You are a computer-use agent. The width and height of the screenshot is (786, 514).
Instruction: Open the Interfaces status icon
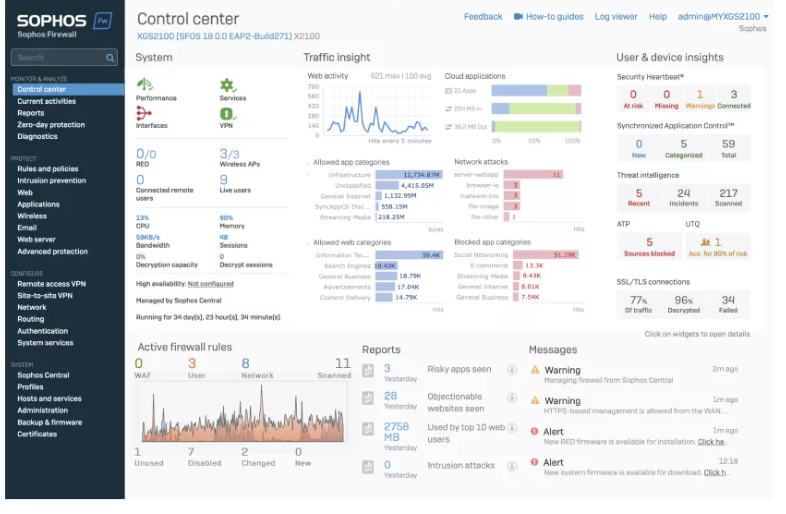coord(145,113)
